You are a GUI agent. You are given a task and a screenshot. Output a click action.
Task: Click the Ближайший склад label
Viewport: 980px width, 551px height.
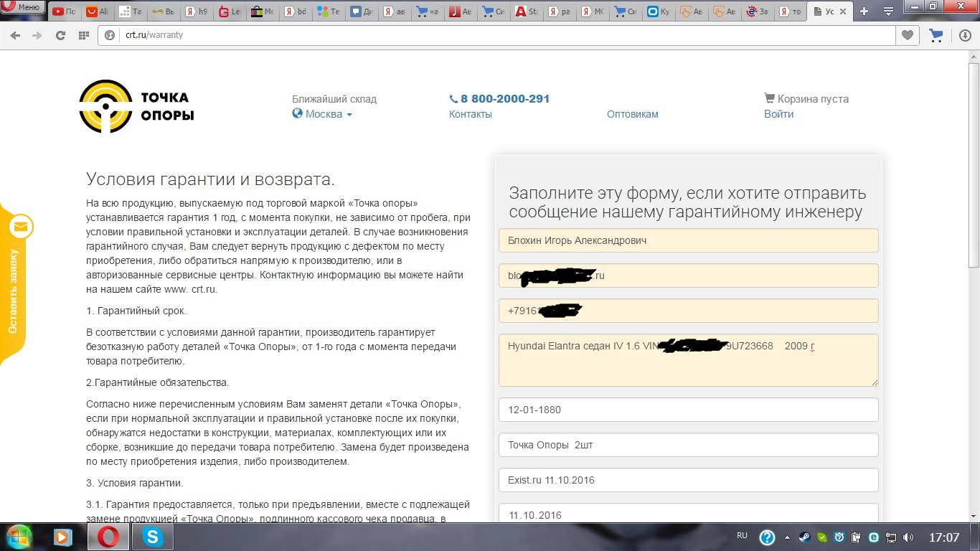[x=334, y=99]
